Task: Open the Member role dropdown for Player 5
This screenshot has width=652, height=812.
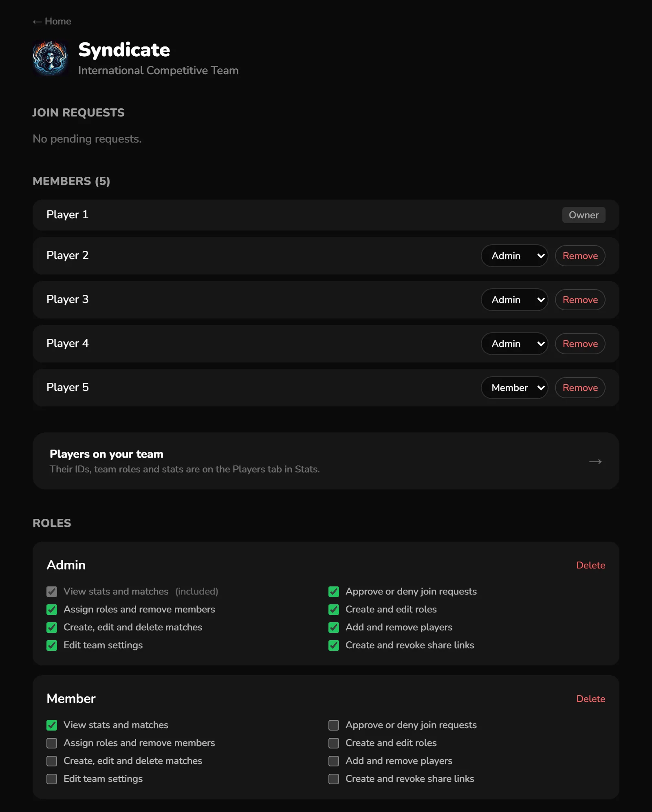Action: pos(514,388)
